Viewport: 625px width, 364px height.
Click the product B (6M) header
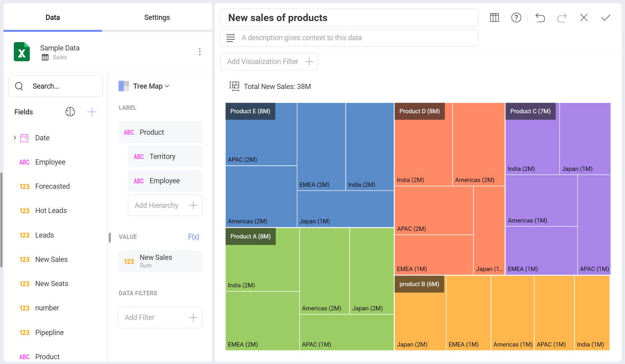pos(419,284)
